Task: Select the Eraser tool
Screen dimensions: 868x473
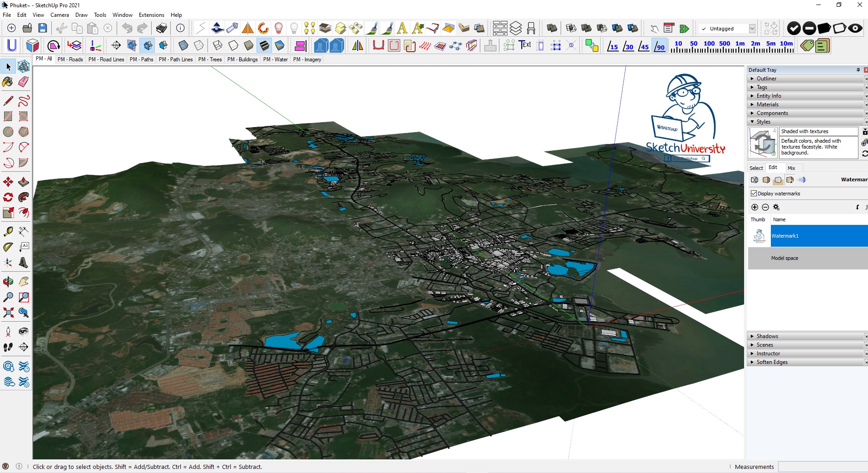Action: click(x=24, y=82)
